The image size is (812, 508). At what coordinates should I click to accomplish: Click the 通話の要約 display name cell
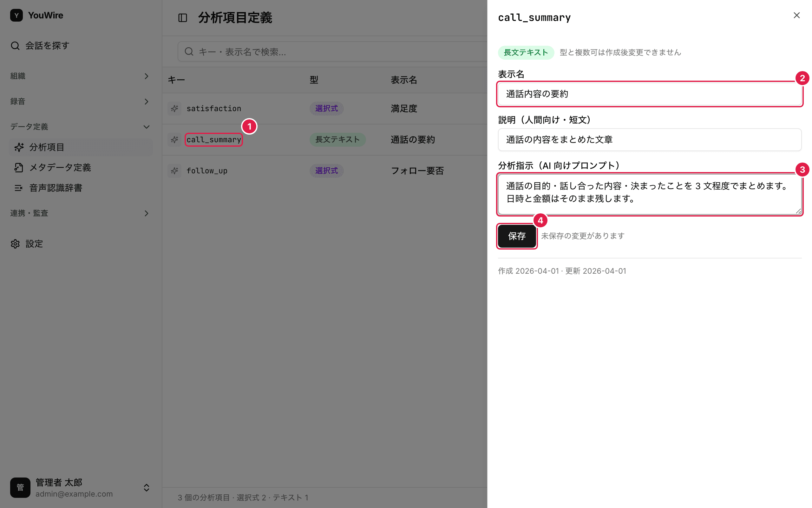pos(413,140)
